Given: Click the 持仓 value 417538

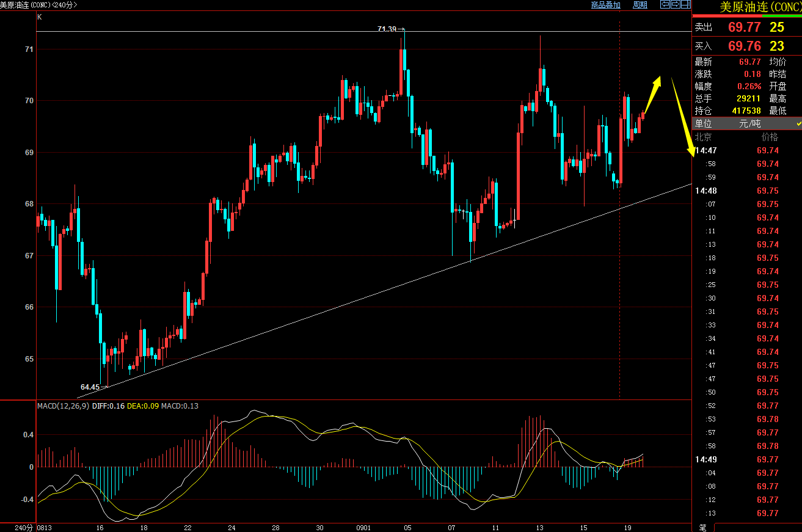Looking at the screenshot, I should (746, 111).
